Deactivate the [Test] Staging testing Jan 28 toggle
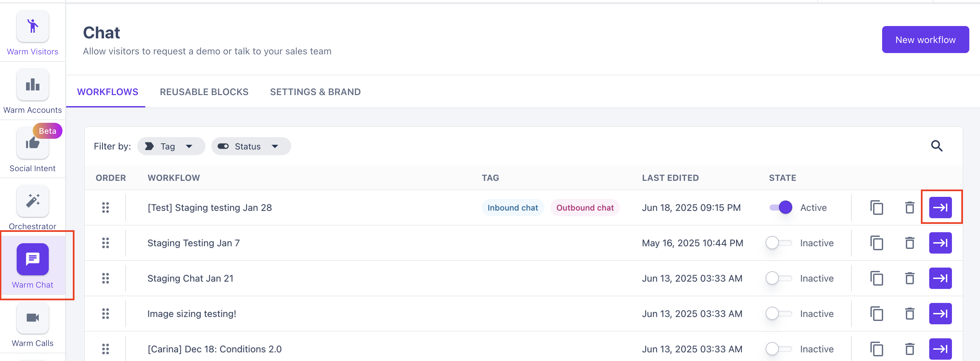The height and width of the screenshot is (361, 980). point(781,208)
